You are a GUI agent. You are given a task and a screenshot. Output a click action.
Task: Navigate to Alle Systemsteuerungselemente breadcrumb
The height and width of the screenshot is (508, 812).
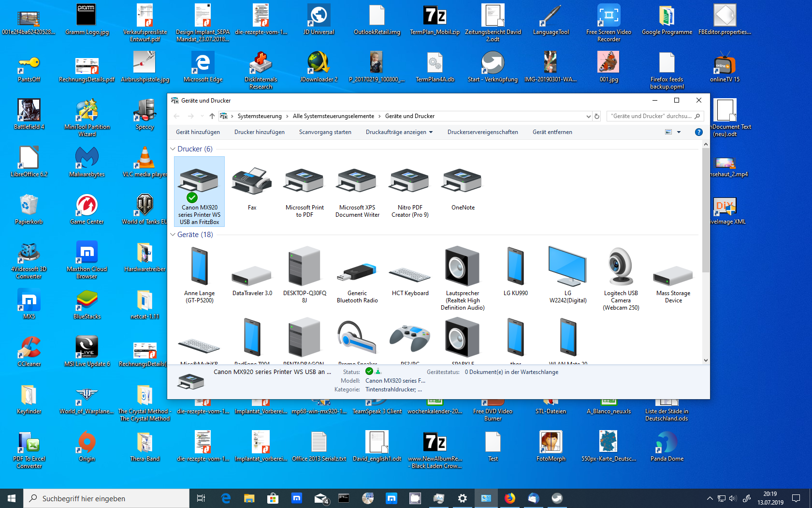click(x=333, y=116)
